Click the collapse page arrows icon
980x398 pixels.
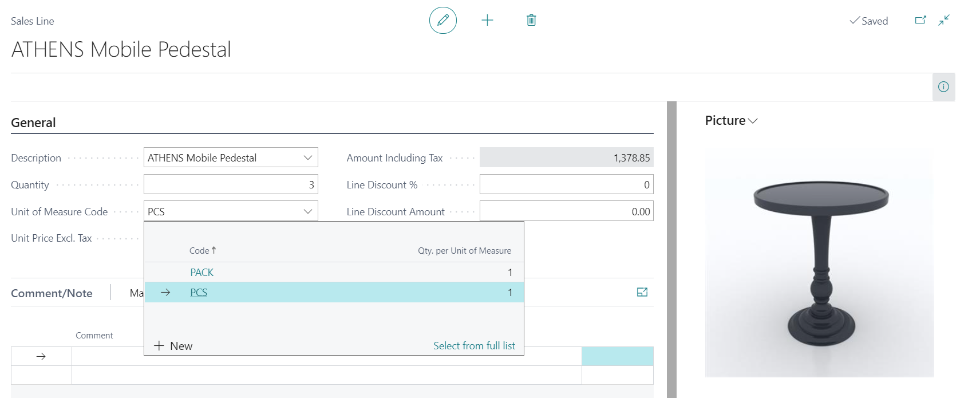point(944,20)
